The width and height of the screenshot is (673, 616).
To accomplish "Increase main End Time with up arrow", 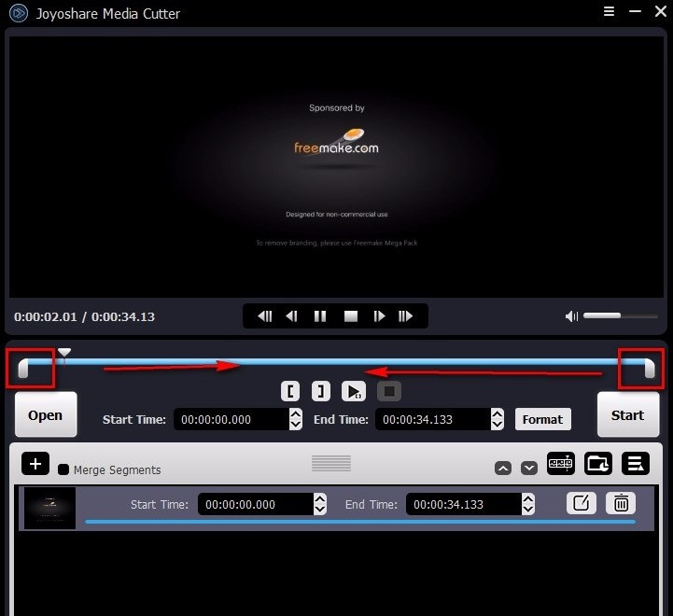I will 498,413.
